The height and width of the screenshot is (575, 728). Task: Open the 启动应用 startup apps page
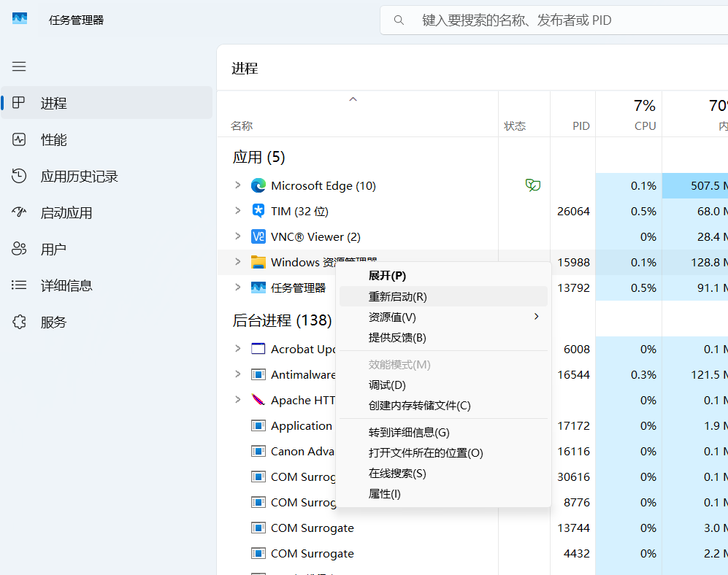(107, 212)
